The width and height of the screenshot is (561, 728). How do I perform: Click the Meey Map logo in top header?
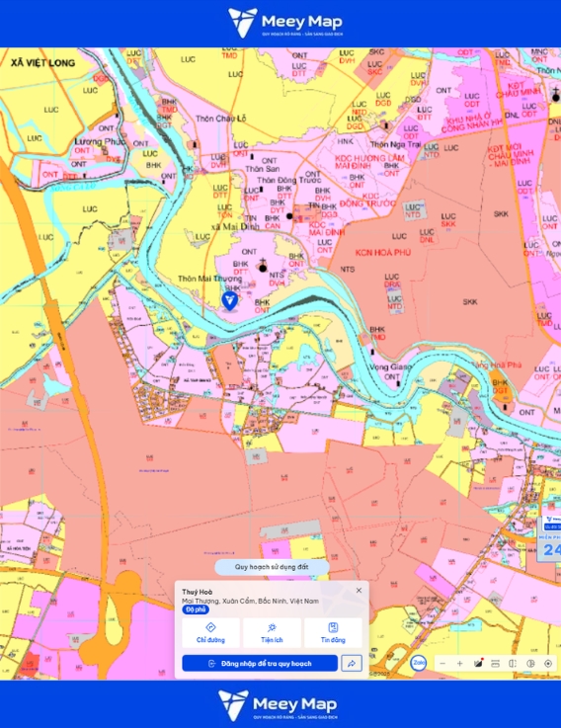pos(285,23)
